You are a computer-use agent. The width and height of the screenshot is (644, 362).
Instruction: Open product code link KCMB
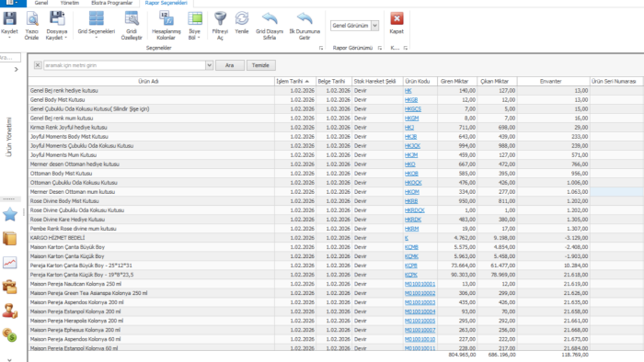tap(411, 247)
